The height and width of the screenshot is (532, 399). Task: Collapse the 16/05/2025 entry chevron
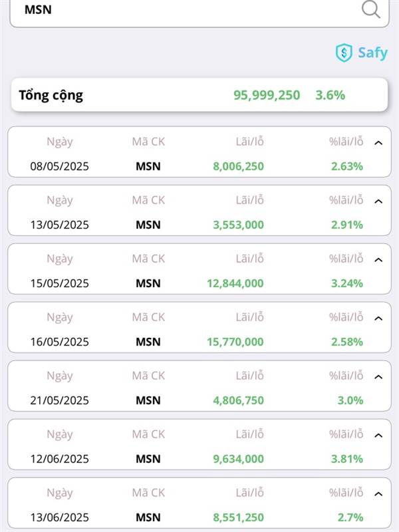click(x=378, y=319)
